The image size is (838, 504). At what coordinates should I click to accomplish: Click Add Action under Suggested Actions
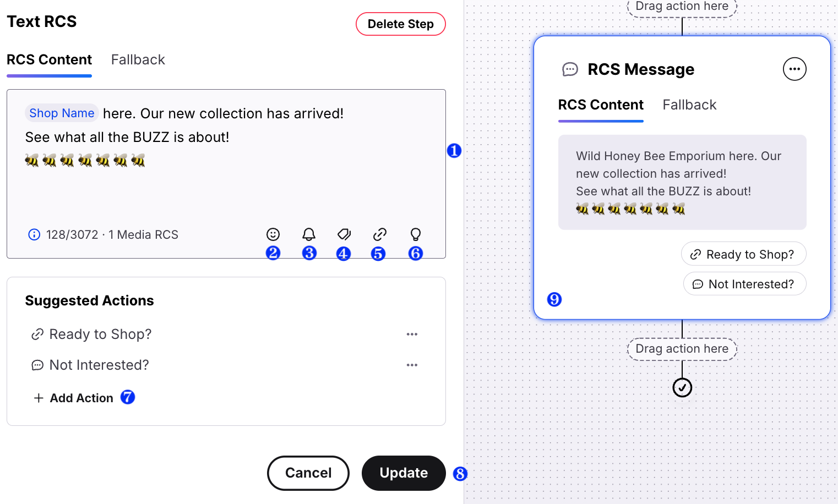pos(73,398)
